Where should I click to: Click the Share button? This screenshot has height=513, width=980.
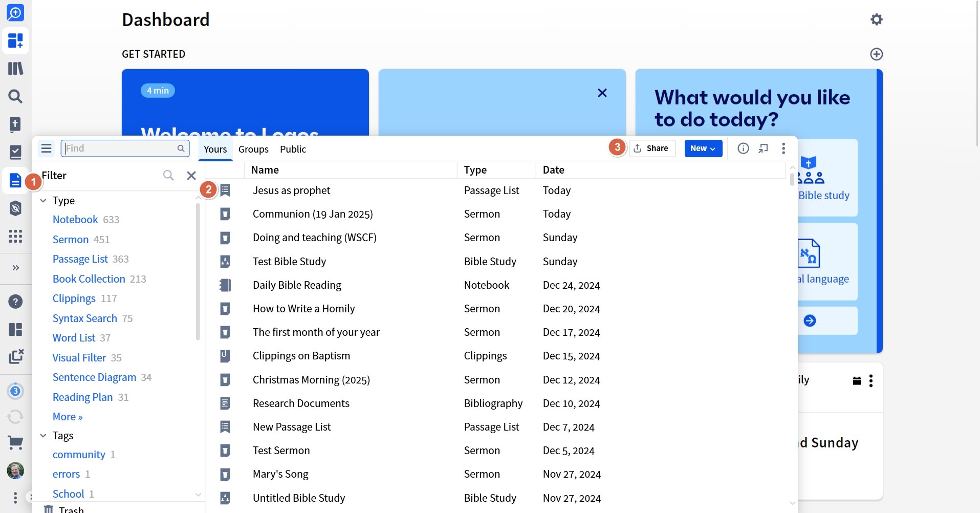652,148
